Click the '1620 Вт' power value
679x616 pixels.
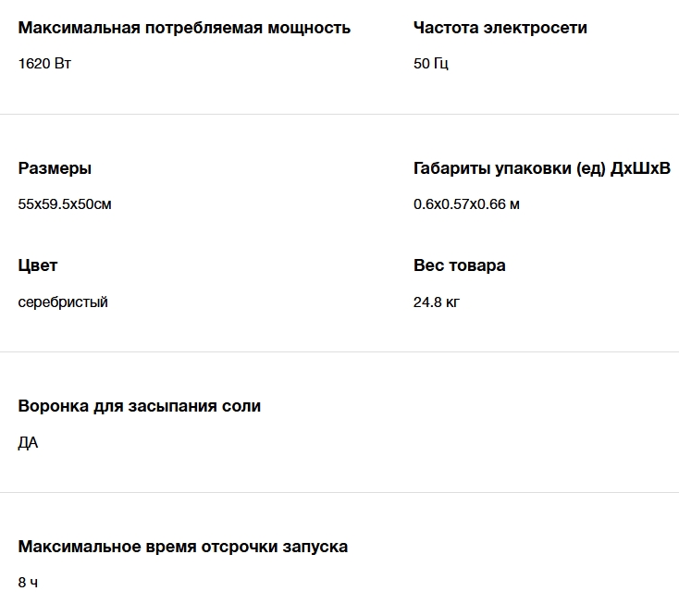[44, 64]
